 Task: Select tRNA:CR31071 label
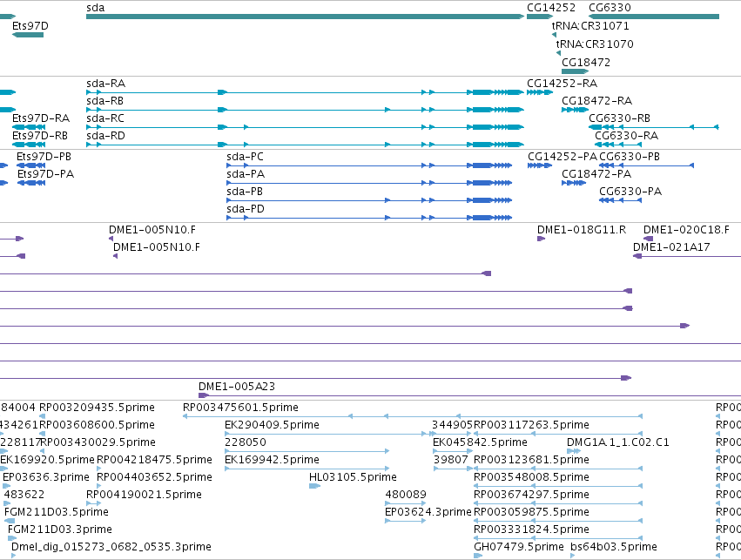pos(590,26)
